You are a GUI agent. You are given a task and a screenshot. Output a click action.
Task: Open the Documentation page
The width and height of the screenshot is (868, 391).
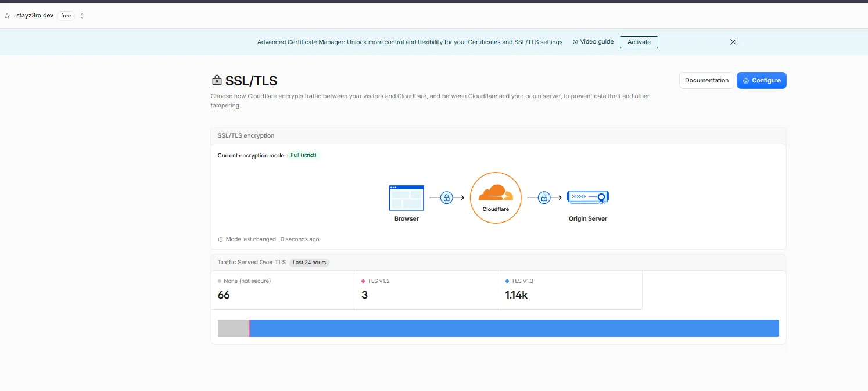click(x=706, y=80)
